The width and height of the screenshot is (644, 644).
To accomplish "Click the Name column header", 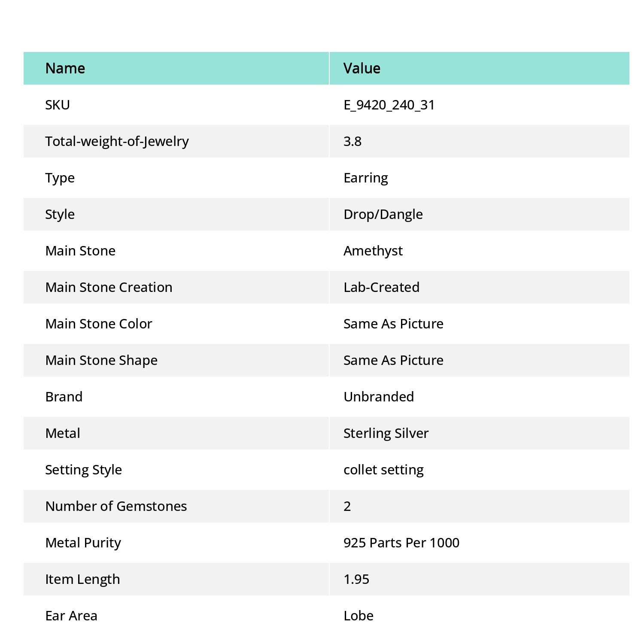I will click(x=65, y=68).
